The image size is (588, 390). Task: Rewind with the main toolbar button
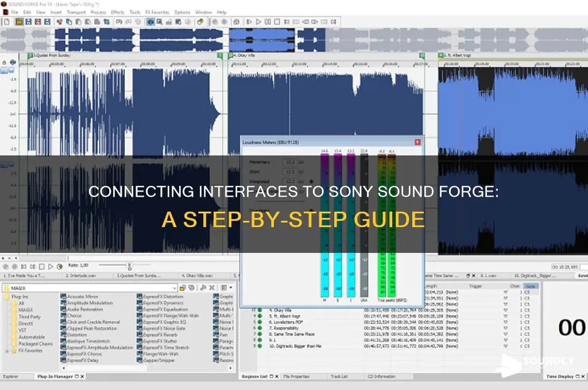pyautogui.click(x=305, y=22)
